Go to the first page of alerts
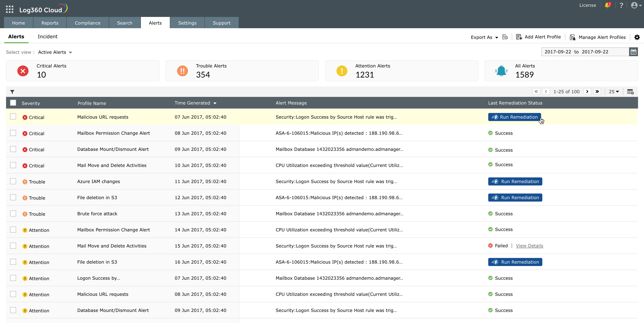This screenshot has height=323, width=644. click(x=536, y=92)
